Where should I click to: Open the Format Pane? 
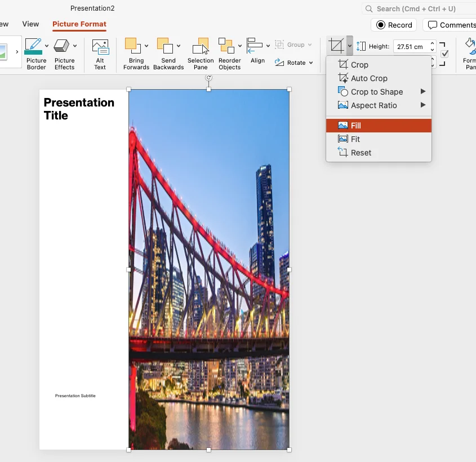point(469,54)
